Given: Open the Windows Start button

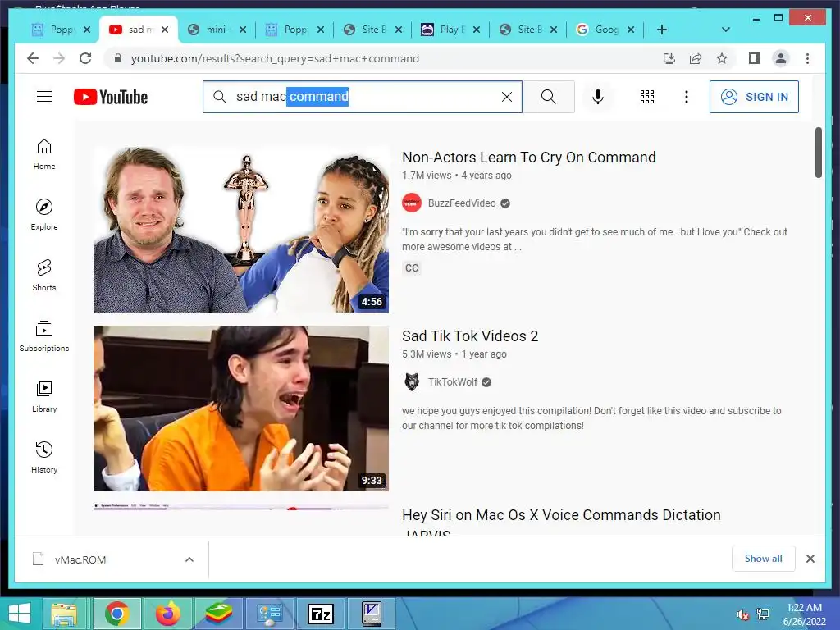Looking at the screenshot, I should pyautogui.click(x=19, y=614).
